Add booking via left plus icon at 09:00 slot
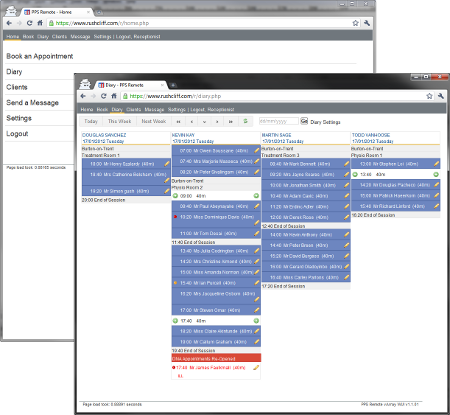 pyautogui.click(x=175, y=196)
